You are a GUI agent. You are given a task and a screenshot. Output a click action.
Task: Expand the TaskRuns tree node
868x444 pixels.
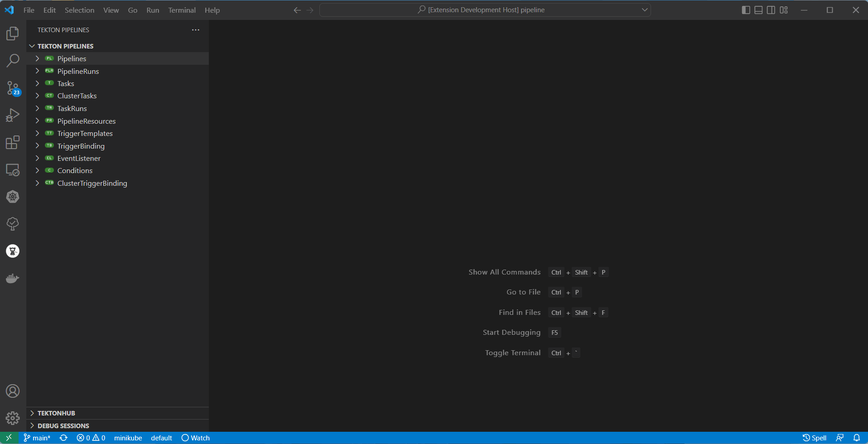(x=38, y=108)
